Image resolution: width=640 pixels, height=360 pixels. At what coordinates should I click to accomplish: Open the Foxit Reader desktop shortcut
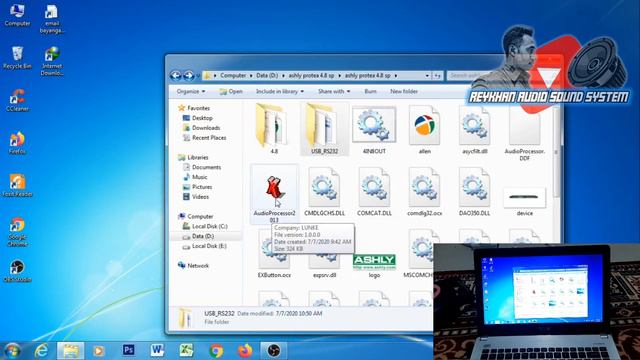(x=17, y=186)
